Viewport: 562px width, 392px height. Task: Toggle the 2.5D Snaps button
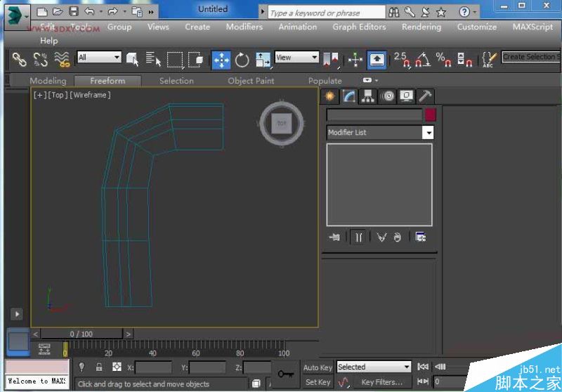click(x=402, y=60)
